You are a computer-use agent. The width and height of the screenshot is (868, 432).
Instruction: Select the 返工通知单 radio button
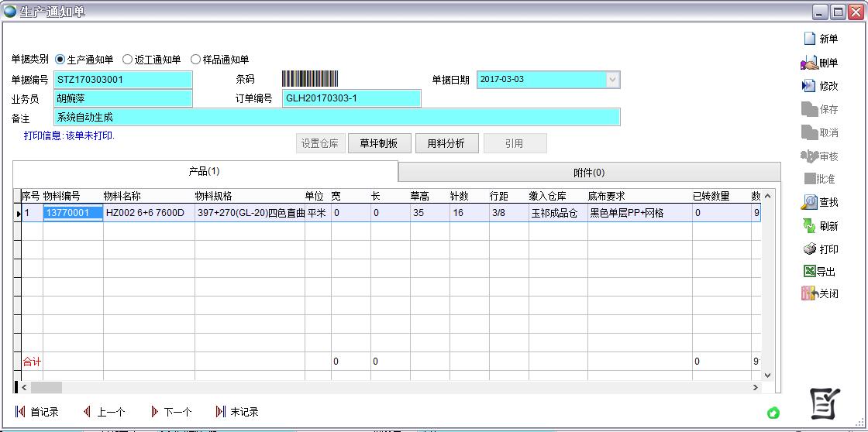pos(128,60)
